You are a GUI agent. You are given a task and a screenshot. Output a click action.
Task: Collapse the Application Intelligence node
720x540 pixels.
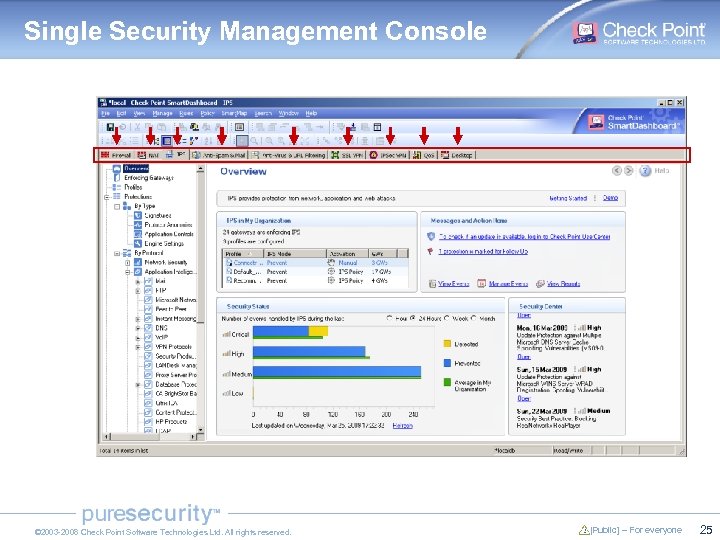[x=128, y=272]
